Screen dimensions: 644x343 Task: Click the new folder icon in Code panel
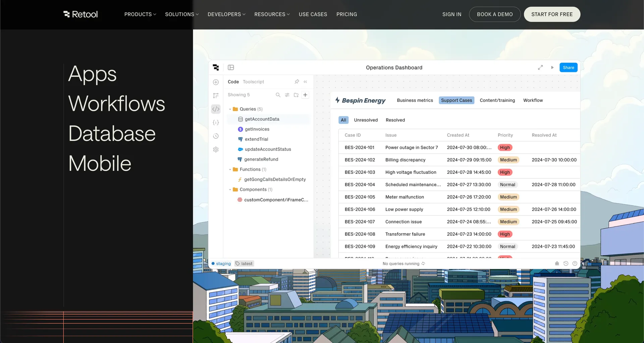coord(296,95)
